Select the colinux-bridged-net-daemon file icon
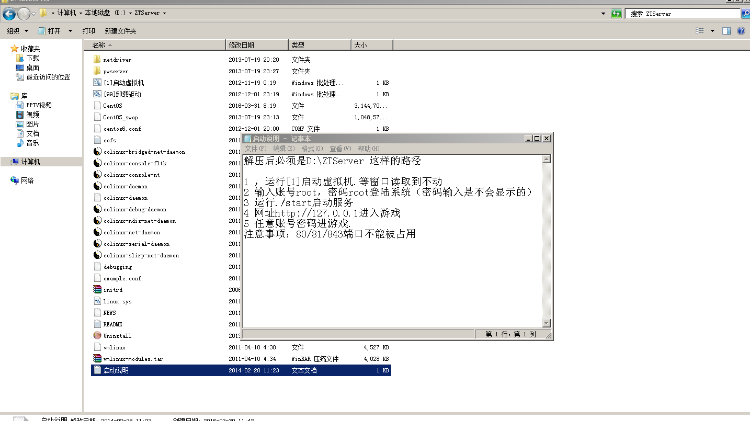This screenshot has height=421, width=750. tap(97, 151)
